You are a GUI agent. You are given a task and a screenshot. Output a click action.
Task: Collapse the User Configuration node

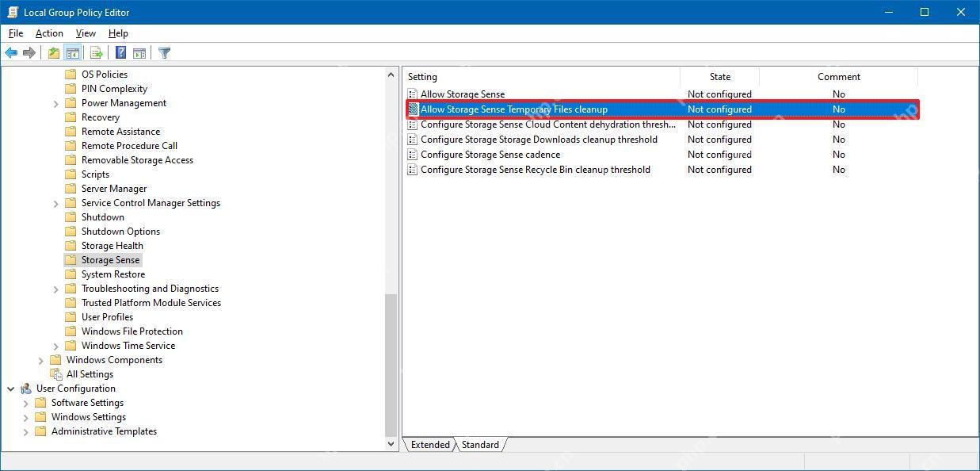(x=10, y=389)
